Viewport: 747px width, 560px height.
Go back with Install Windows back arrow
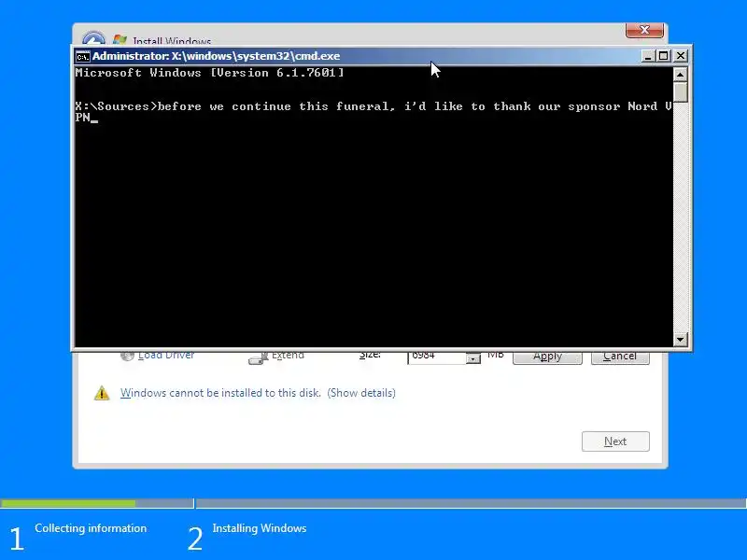click(93, 38)
